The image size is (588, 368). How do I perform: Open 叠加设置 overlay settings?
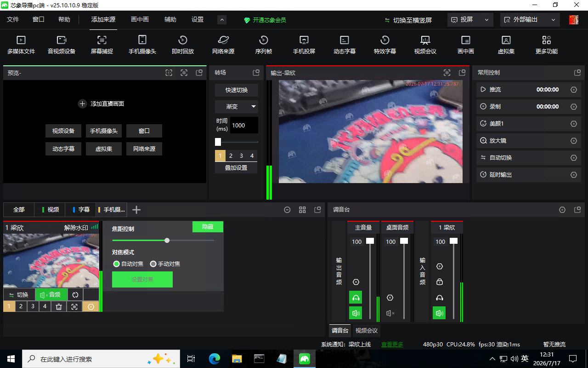point(236,168)
